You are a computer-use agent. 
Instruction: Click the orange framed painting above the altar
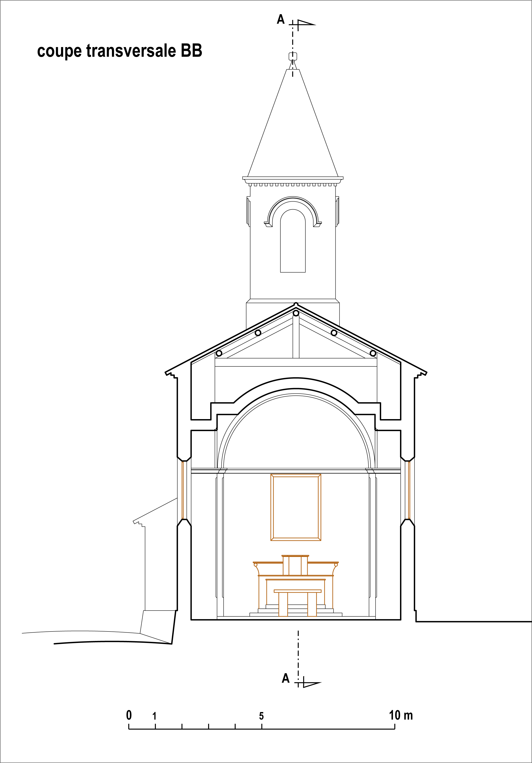(296, 507)
